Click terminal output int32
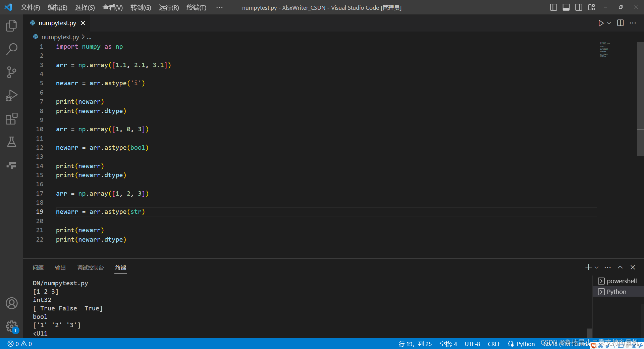644x349 pixels. coord(42,300)
